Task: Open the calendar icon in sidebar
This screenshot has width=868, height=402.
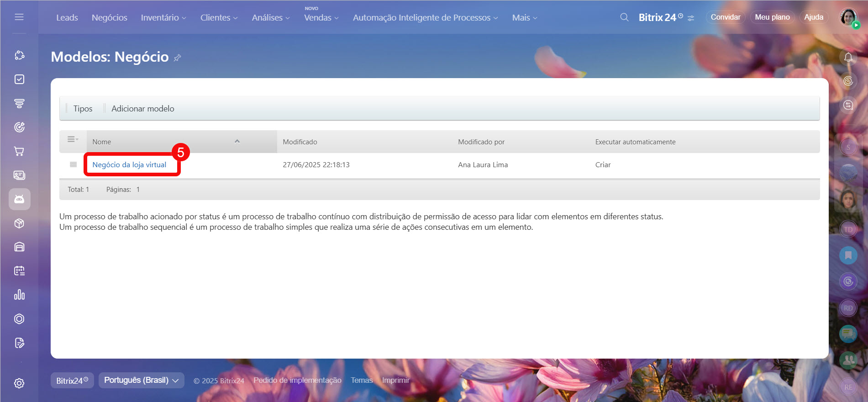Action: pos(19,271)
